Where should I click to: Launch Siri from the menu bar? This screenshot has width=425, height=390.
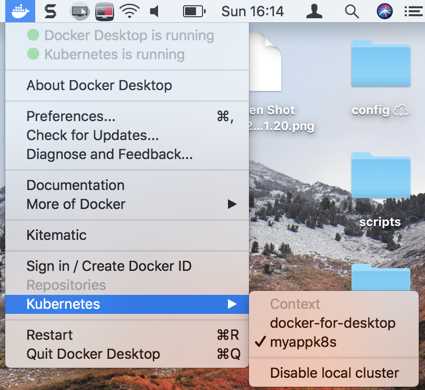pyautogui.click(x=384, y=11)
